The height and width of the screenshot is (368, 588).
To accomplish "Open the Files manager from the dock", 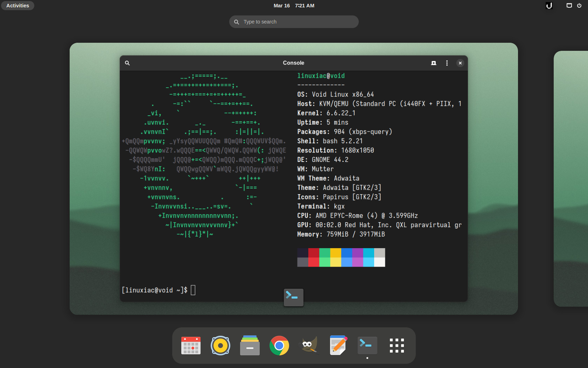I will point(250,346).
